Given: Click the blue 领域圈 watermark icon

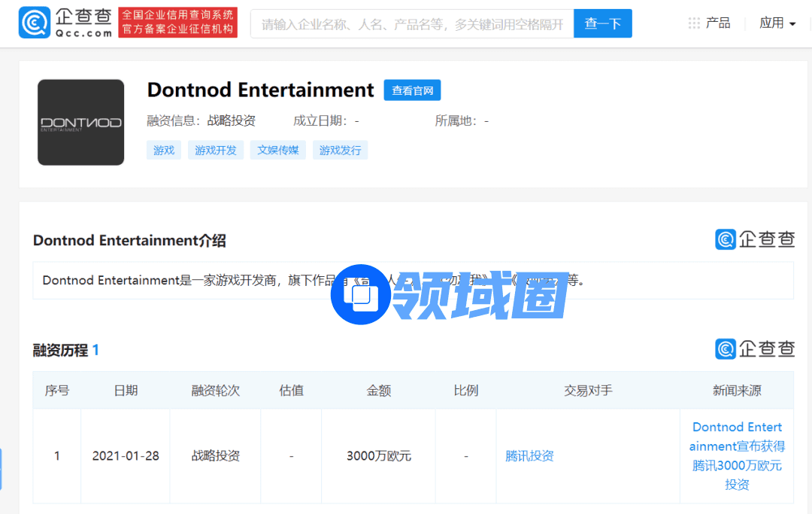Looking at the screenshot, I should click(x=360, y=294).
